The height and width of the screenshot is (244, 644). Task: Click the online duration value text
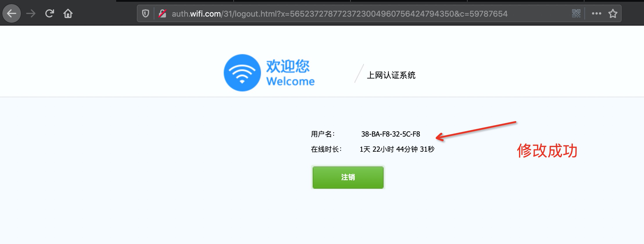(397, 149)
